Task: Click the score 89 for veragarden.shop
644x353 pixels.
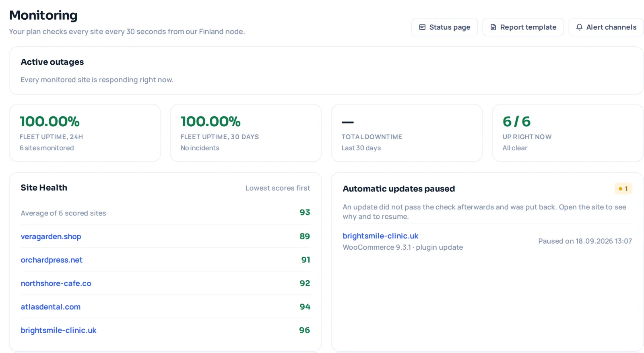Action: pos(305,236)
